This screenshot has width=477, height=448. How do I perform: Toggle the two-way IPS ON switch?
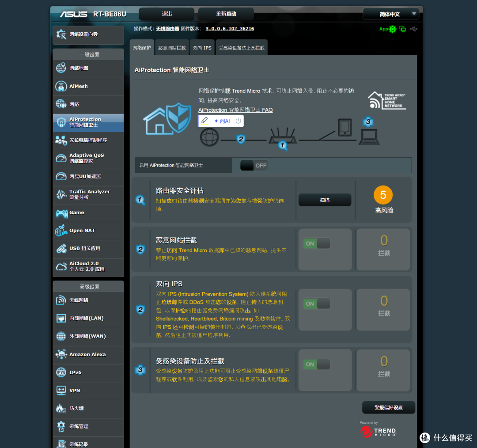(x=317, y=304)
